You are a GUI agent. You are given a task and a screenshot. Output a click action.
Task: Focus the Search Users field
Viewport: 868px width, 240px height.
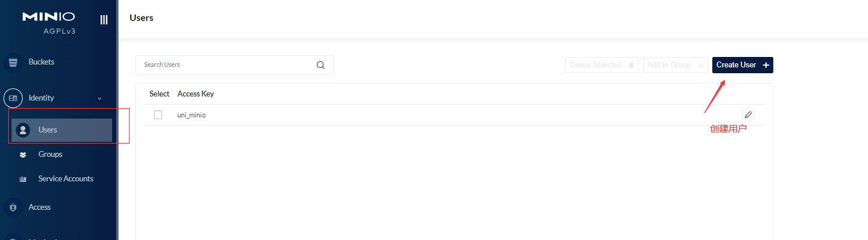pyautogui.click(x=235, y=65)
